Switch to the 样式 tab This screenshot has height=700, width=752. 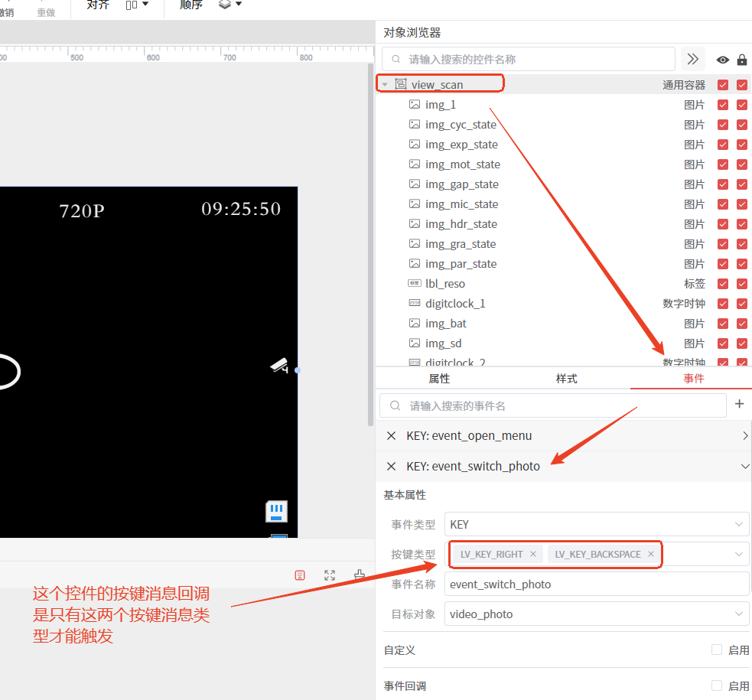(x=566, y=378)
